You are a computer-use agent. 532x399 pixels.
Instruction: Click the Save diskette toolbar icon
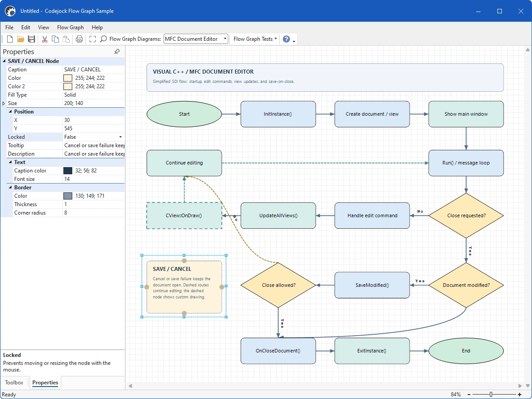point(31,39)
